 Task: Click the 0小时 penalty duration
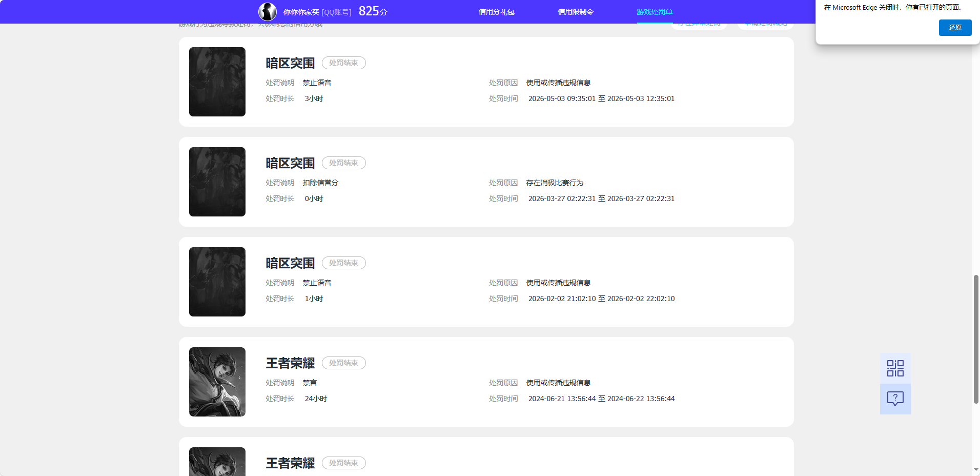tap(314, 199)
